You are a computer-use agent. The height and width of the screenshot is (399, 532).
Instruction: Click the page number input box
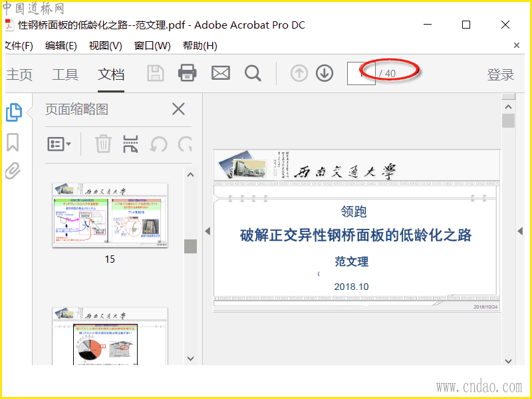point(361,73)
